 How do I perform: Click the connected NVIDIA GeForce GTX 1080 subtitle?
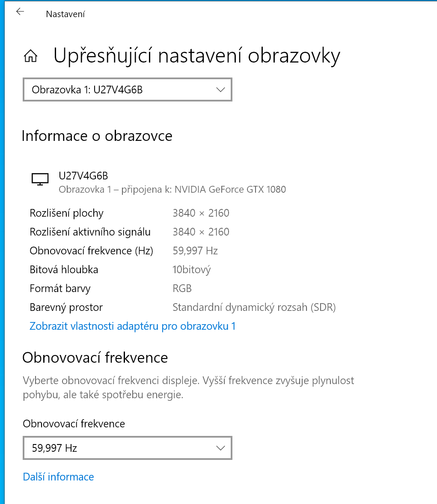pos(172,189)
